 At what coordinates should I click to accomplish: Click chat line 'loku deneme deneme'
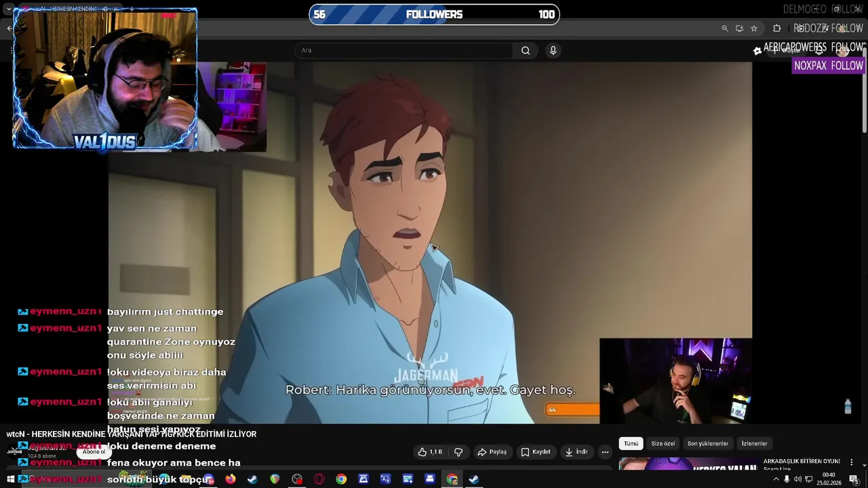coord(161,446)
